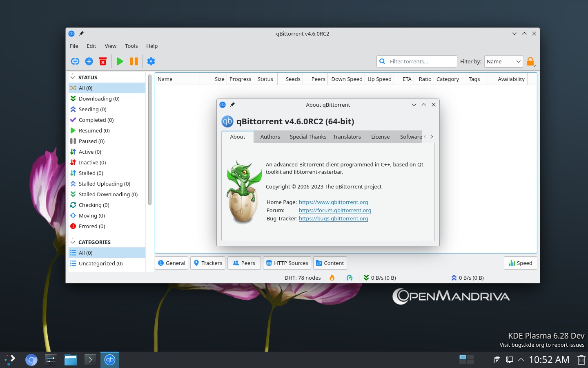Open the Bug Tracker link

coord(333,219)
